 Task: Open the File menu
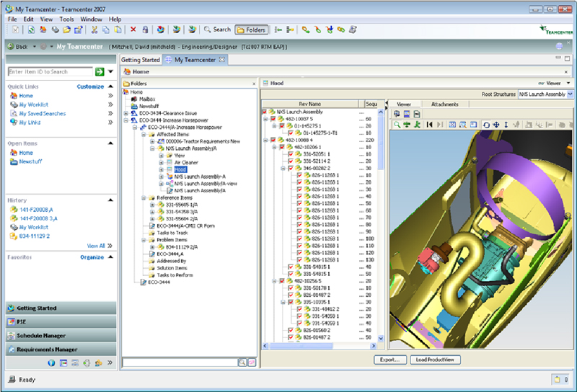[x=12, y=19]
